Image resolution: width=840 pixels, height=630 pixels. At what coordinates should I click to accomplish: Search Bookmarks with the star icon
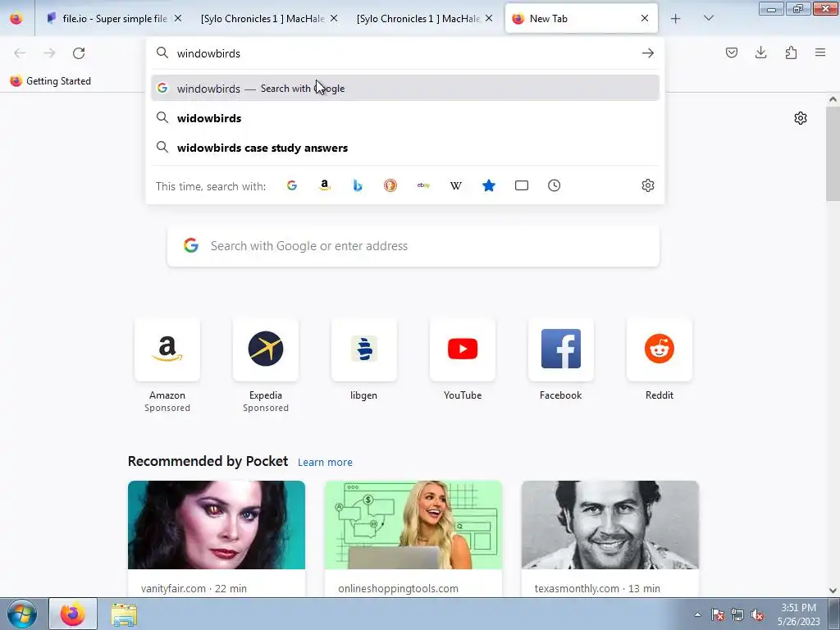(489, 185)
